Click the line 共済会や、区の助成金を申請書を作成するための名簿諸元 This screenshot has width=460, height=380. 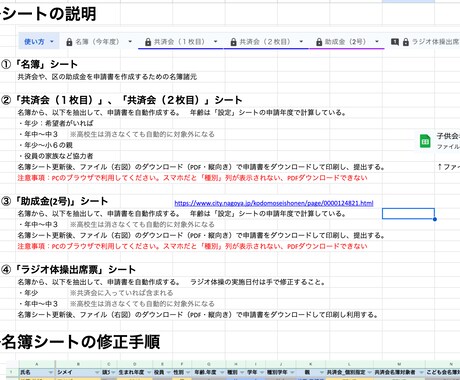107,77
